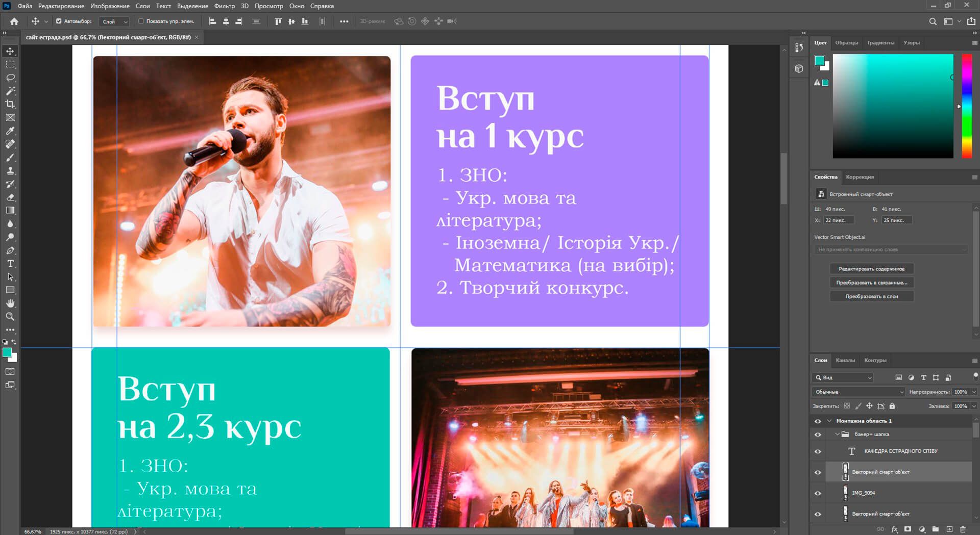Switch to the Образцы tab
980x535 pixels.
846,43
